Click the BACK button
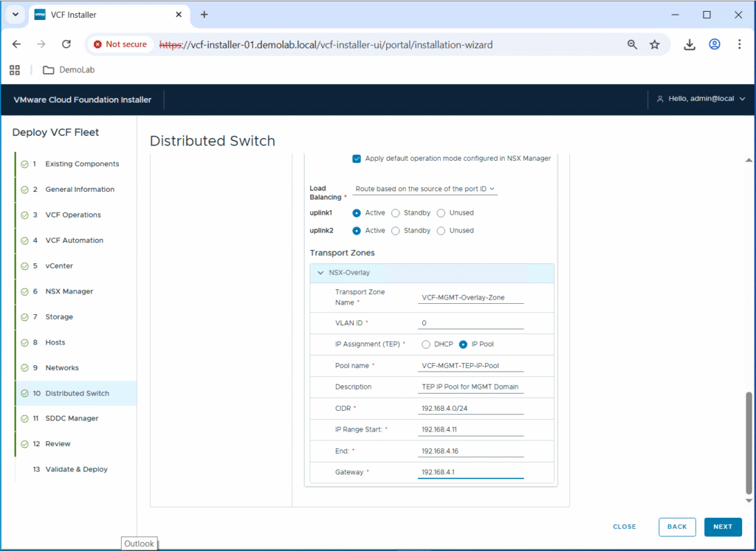Screen dimensions: 756x551 [676, 527]
